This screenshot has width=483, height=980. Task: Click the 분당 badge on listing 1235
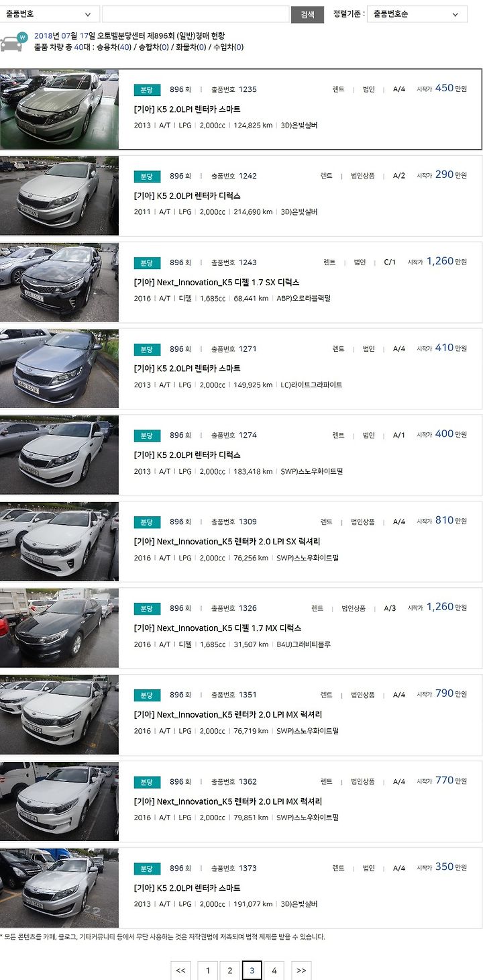click(146, 89)
